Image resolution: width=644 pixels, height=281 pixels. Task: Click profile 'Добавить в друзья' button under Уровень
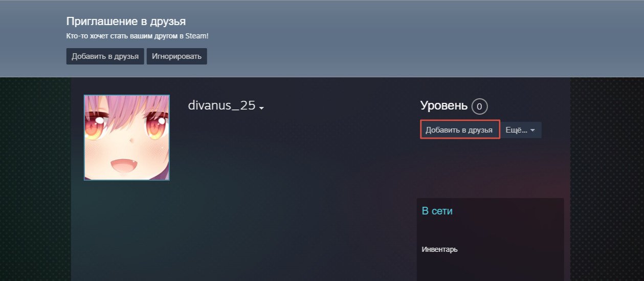click(x=460, y=130)
